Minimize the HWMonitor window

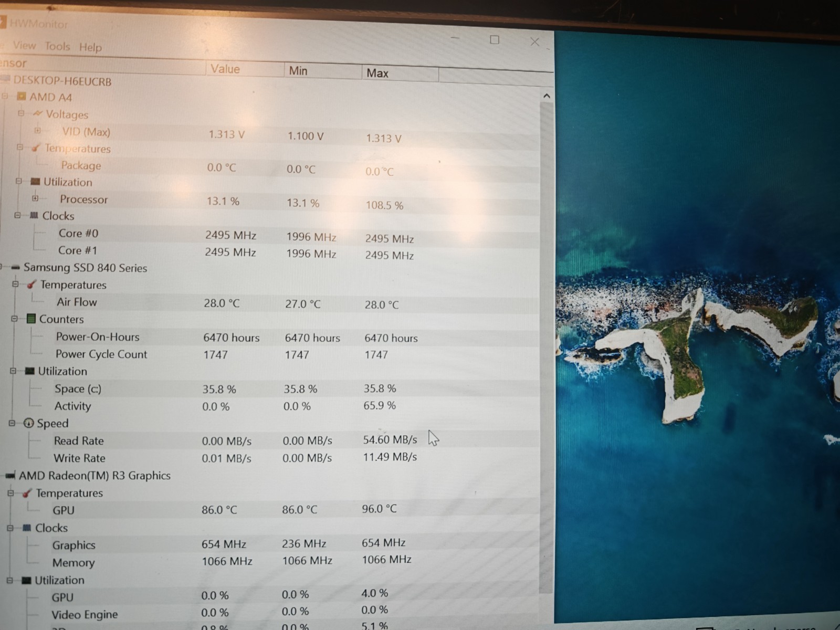tap(455, 38)
